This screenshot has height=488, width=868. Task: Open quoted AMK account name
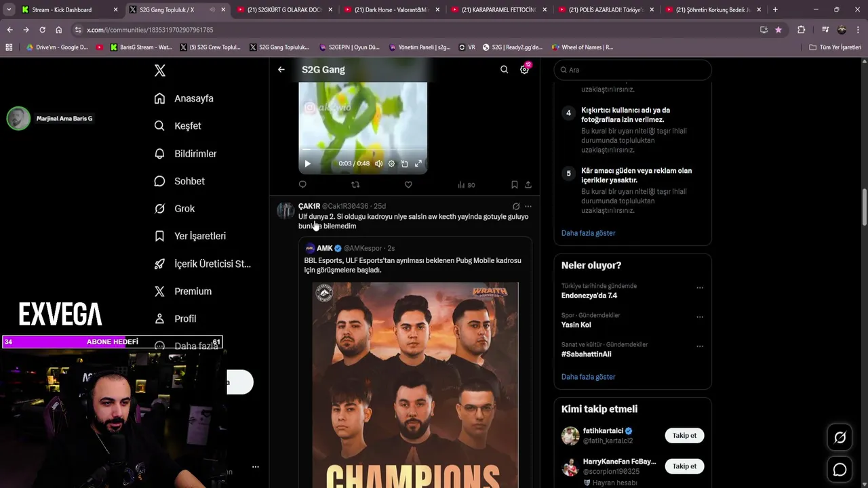click(325, 248)
